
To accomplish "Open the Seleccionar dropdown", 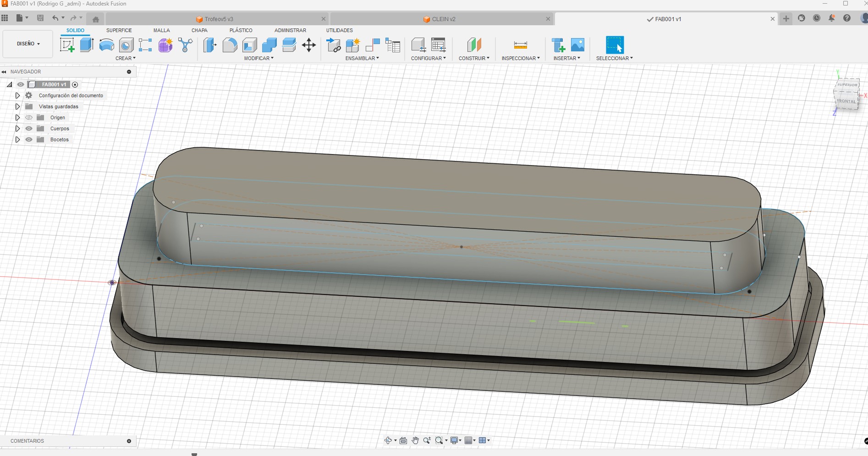I will 614,58.
